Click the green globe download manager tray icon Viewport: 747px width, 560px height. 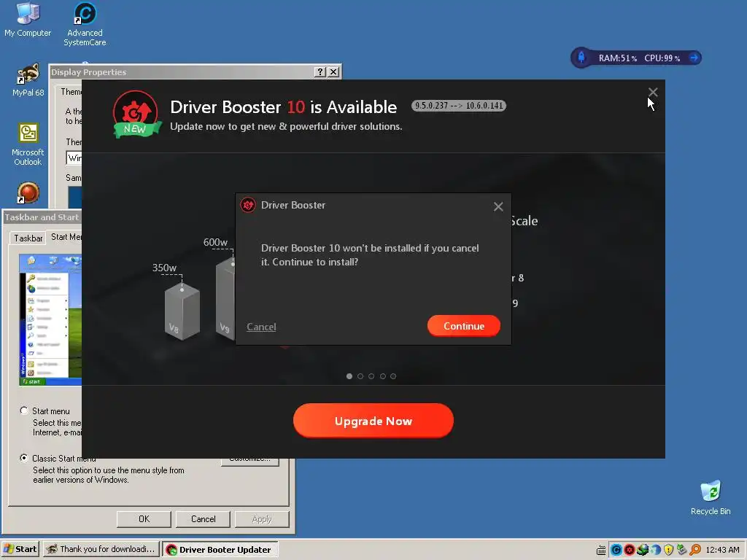[643, 550]
